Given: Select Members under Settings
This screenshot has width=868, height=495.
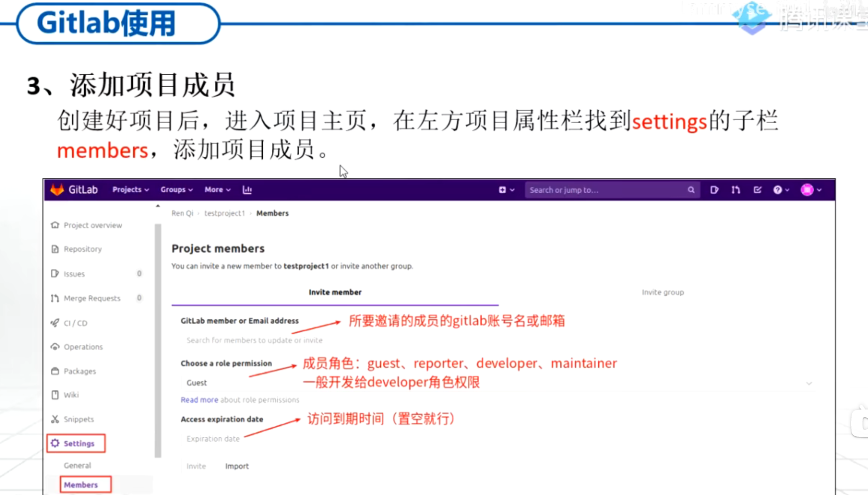Looking at the screenshot, I should [81, 485].
